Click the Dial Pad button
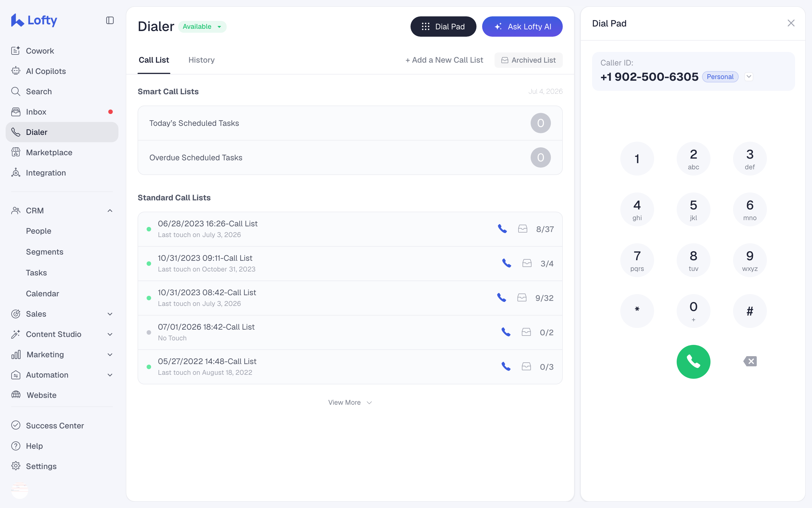The width and height of the screenshot is (812, 508). (x=443, y=27)
